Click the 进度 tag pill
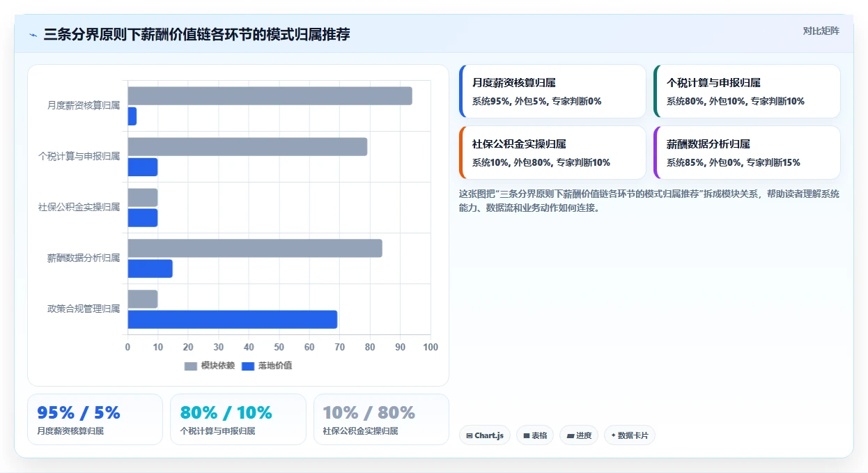Screen dimensions: 868x473 point(579,435)
